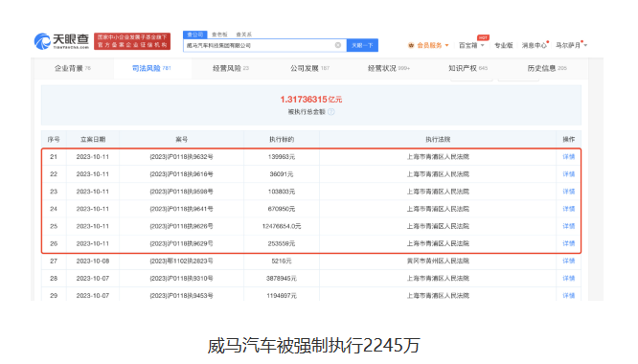Image resolution: width=638 pixels, height=364 pixels.
Task: Open 详情 for row 24
Action: pos(568,209)
